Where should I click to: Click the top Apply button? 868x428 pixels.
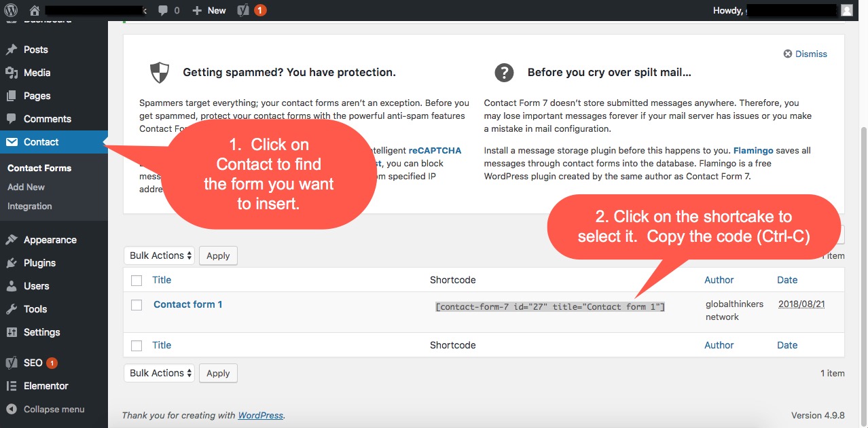coord(218,256)
